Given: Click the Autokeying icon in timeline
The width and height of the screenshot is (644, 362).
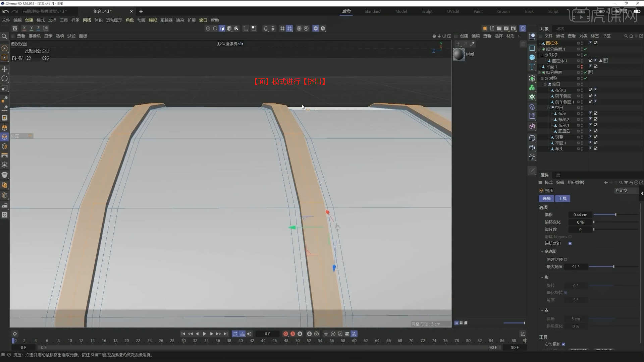Looking at the screenshot, I should point(293,334).
